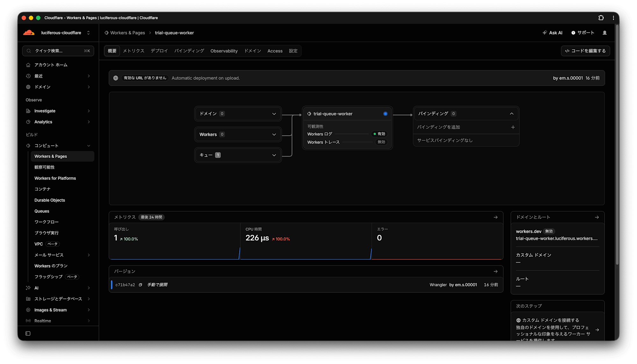Expand the キュー node dropdown
The width and height of the screenshot is (637, 364).
[x=274, y=155]
